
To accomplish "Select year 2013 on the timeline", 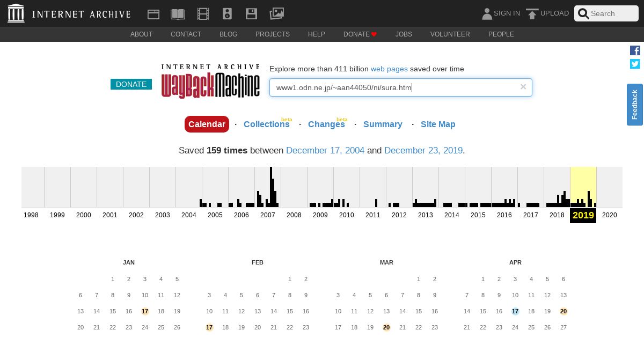I will (x=426, y=215).
